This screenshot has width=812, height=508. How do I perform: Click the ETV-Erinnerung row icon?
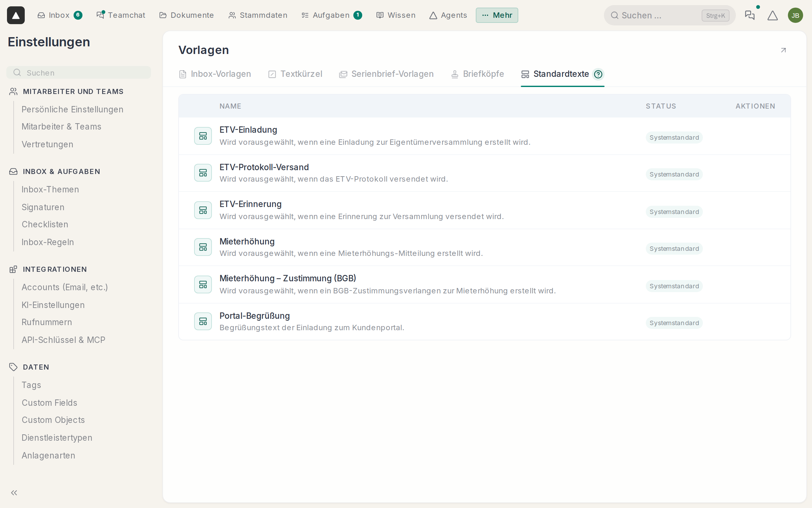[x=203, y=210]
